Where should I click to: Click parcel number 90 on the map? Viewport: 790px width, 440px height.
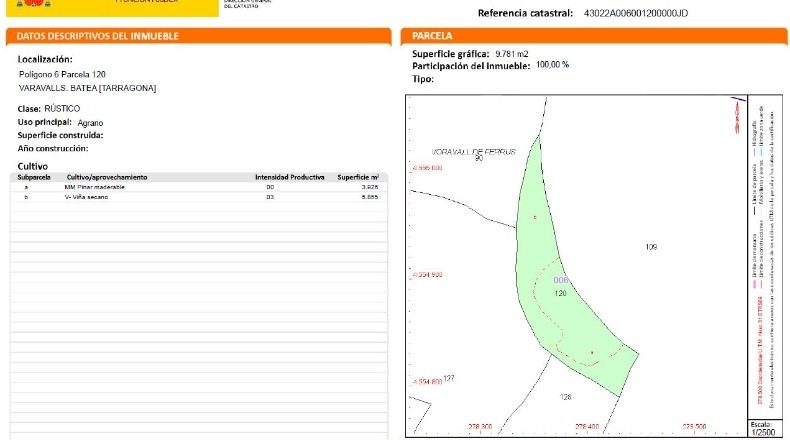point(479,158)
